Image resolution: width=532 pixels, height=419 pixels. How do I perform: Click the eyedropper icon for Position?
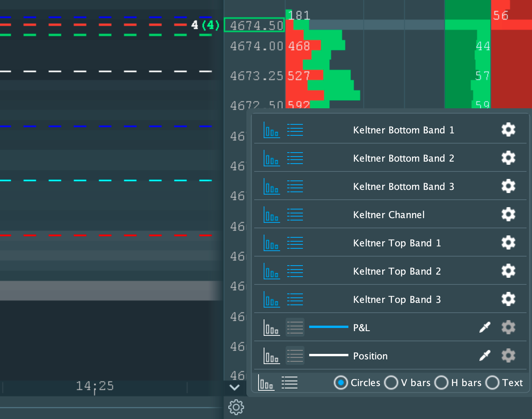pos(485,356)
